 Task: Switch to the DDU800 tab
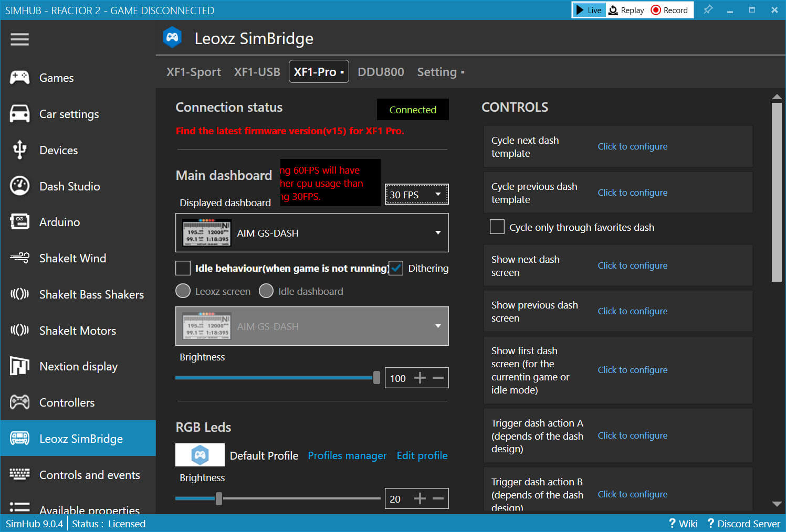click(x=381, y=72)
